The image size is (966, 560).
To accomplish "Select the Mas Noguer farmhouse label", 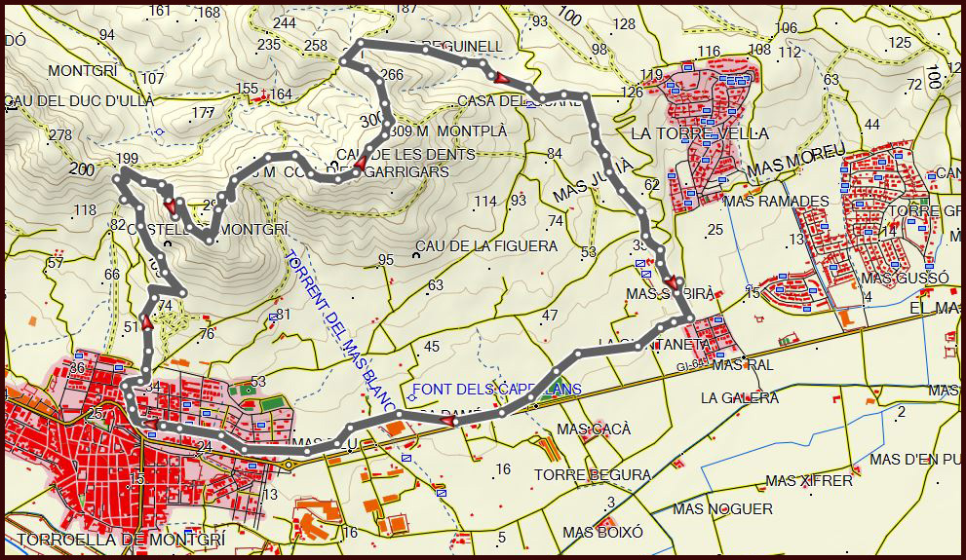I will click(722, 509).
